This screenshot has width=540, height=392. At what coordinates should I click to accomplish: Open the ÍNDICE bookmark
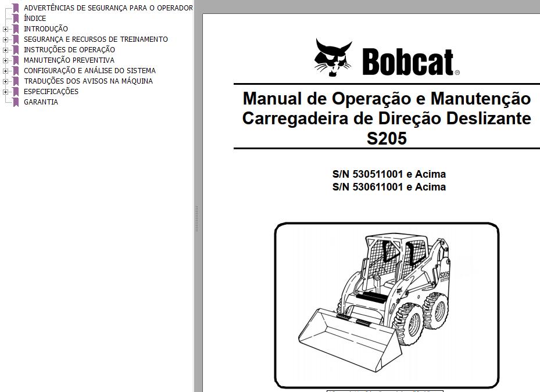tap(35, 18)
